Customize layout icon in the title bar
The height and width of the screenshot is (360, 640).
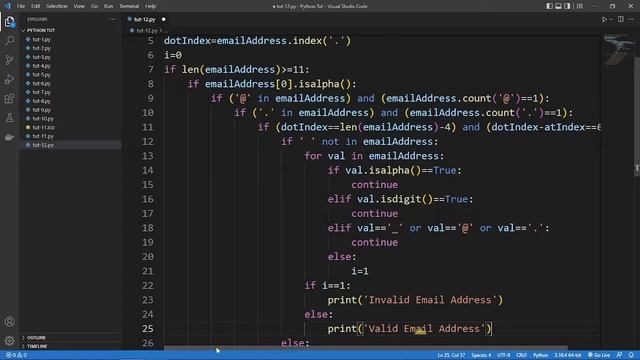pyautogui.click(x=580, y=6)
